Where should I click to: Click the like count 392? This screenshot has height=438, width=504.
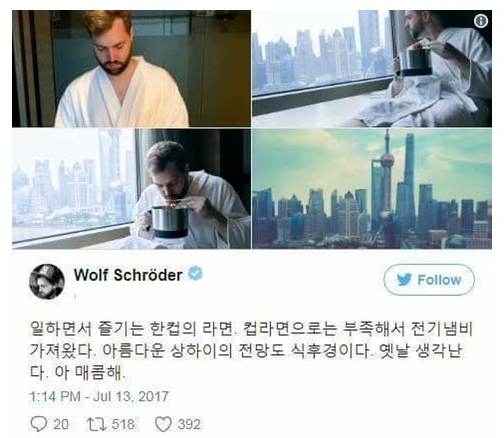[189, 424]
